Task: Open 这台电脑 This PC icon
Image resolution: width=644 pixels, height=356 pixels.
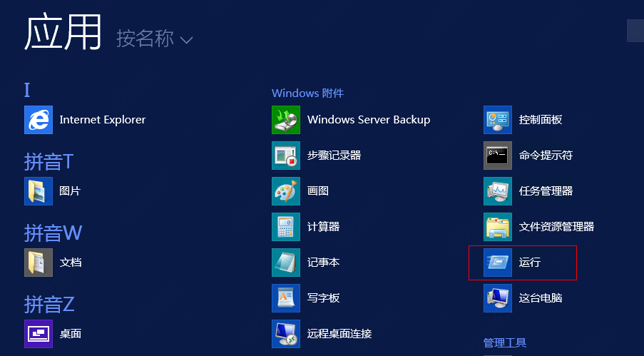Action: 498,298
